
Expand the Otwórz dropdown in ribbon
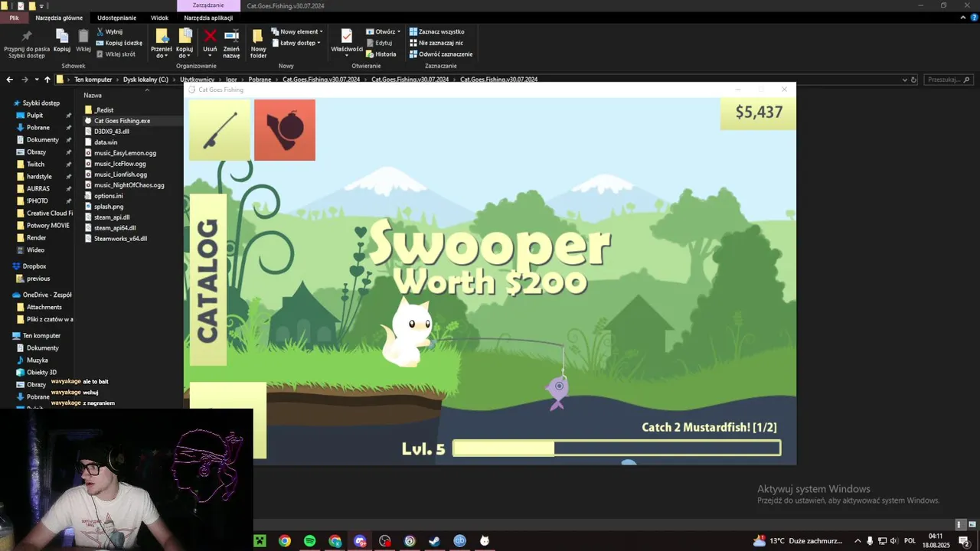coord(384,32)
